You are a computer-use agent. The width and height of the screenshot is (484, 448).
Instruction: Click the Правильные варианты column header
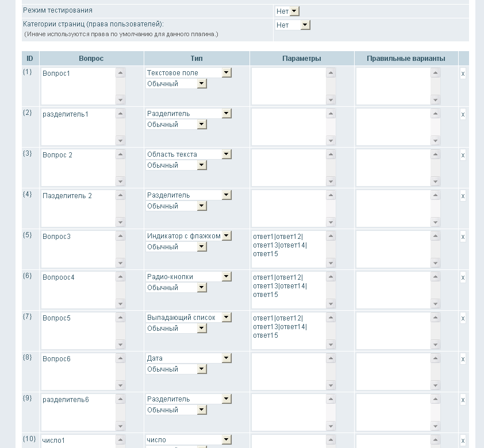pyautogui.click(x=406, y=59)
